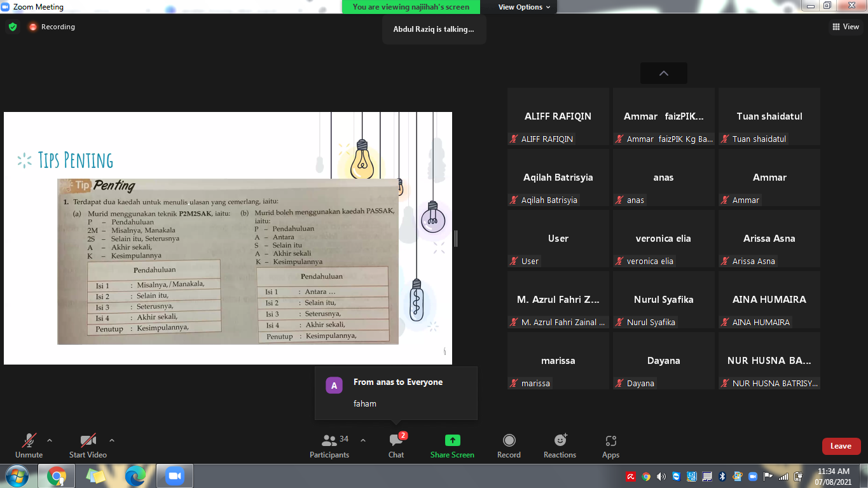The width and height of the screenshot is (868, 488).
Task: Click the green encryption shield icon
Action: (13, 27)
